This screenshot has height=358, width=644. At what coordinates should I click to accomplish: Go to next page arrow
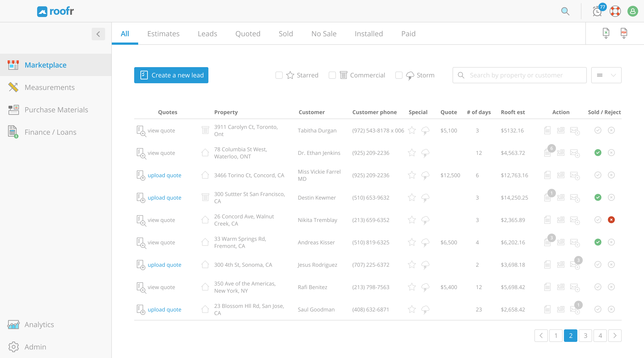coord(615,335)
